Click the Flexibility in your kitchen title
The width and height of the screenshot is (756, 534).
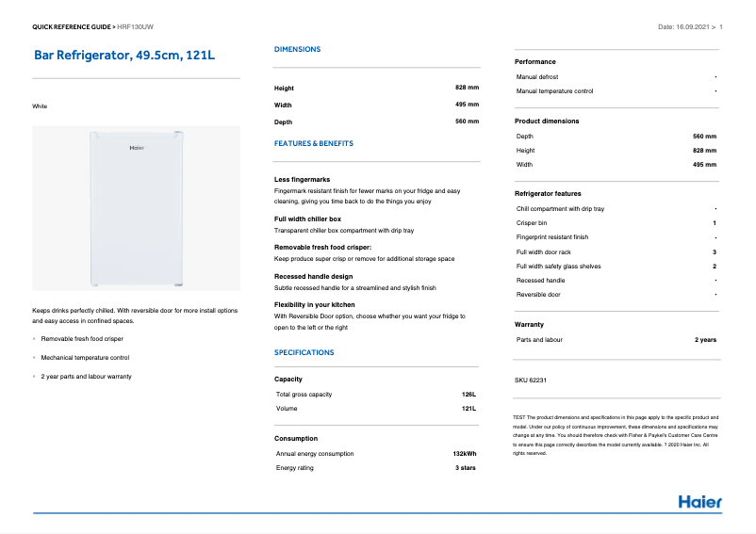pos(314,305)
